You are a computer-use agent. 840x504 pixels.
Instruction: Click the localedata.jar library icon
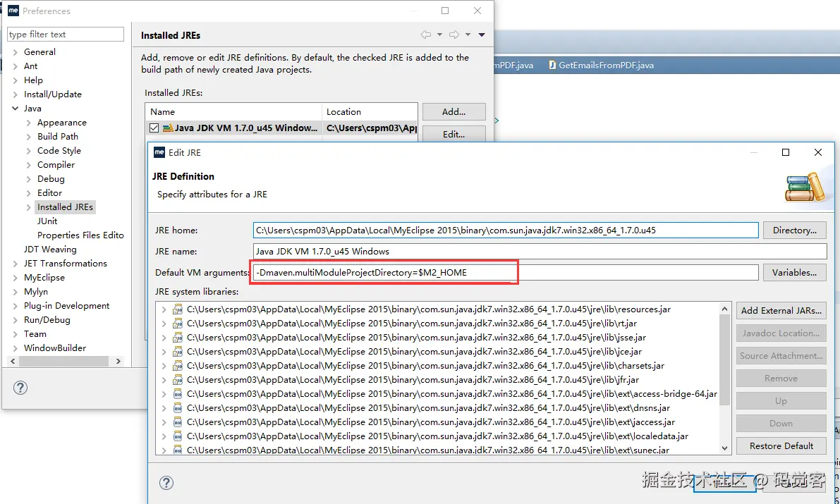click(177, 436)
